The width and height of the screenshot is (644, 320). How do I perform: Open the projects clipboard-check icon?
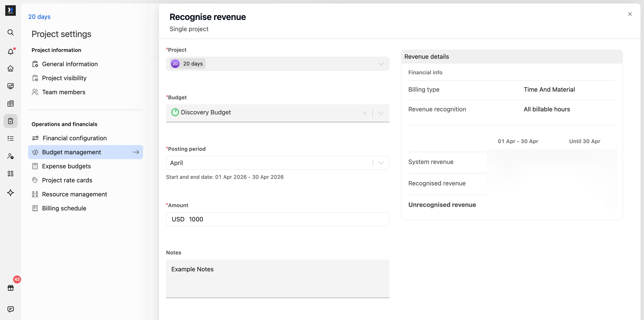[x=11, y=121]
